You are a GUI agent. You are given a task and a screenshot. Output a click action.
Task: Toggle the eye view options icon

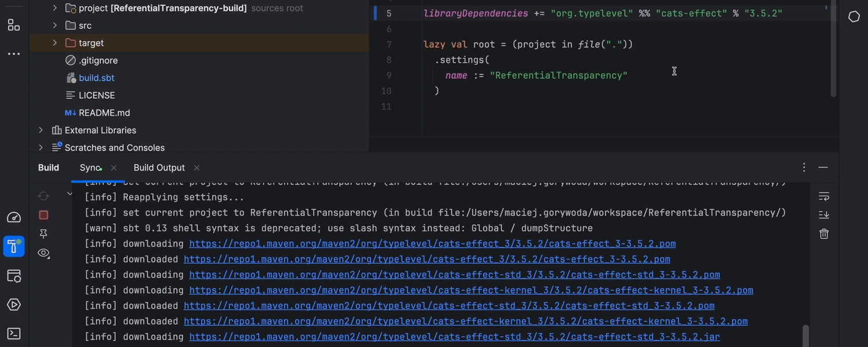[x=43, y=253]
